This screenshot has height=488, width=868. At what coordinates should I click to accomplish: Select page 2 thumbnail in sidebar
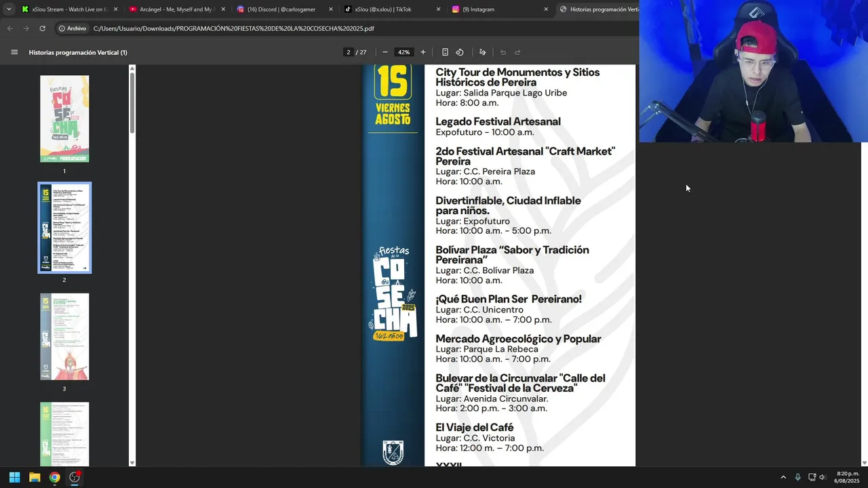pyautogui.click(x=64, y=228)
